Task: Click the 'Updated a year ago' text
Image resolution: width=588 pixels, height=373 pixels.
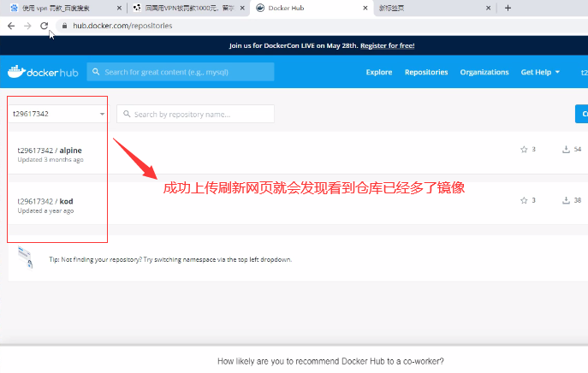Action: point(45,210)
